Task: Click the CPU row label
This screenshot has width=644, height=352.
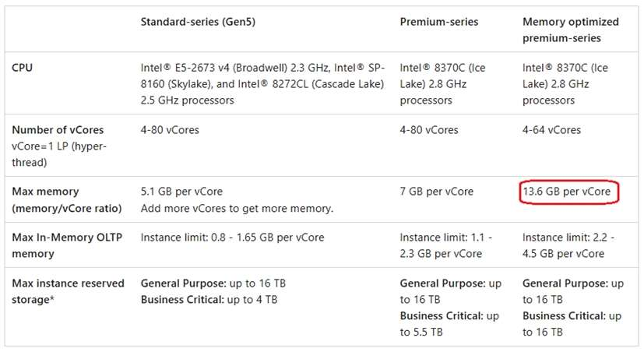Action: [x=23, y=68]
